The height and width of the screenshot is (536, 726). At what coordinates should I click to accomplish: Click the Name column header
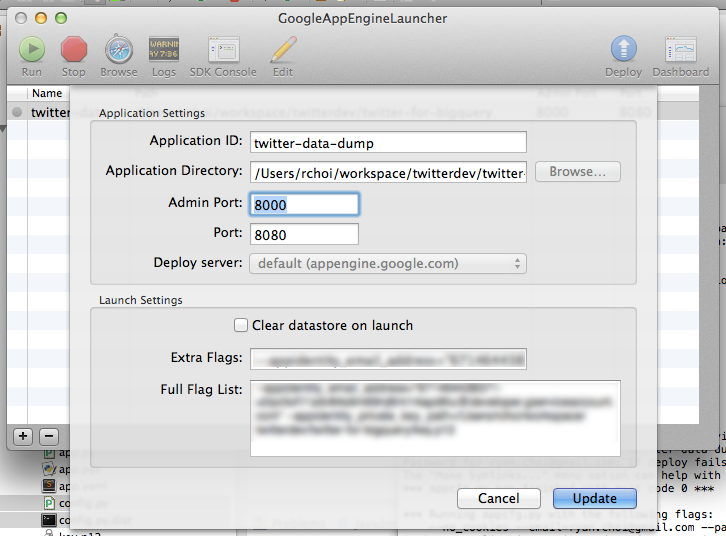point(47,93)
